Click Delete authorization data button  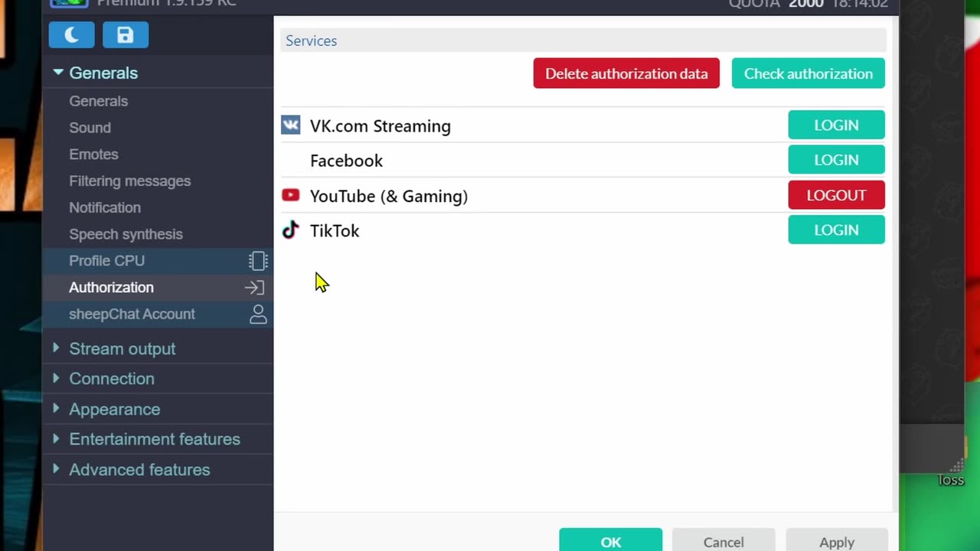click(626, 73)
